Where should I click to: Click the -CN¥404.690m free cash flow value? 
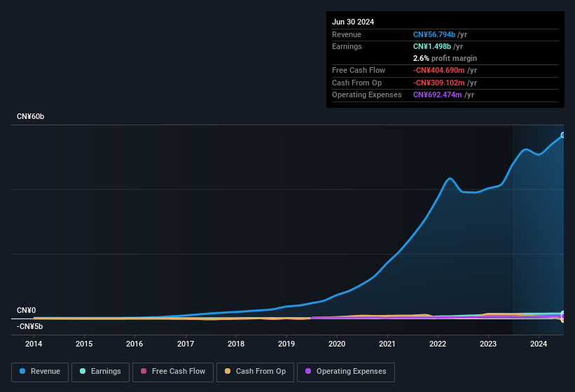click(439, 70)
